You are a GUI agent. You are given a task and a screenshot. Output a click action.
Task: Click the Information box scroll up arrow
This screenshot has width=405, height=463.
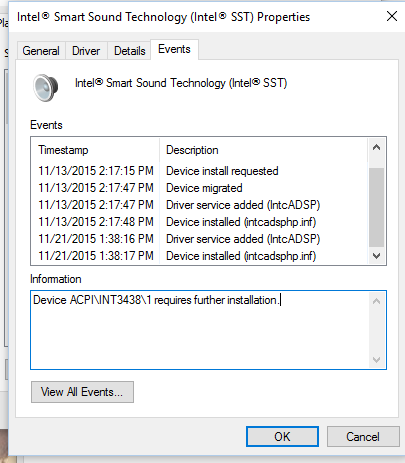pyautogui.click(x=377, y=301)
